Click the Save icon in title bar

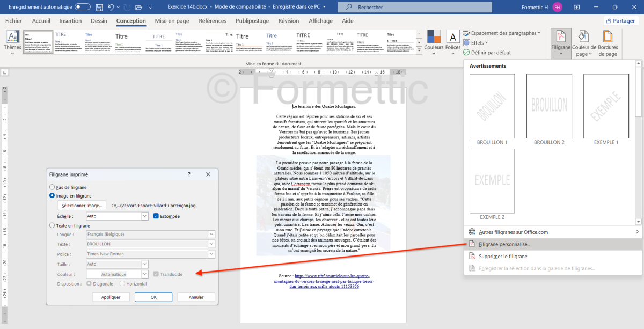pos(99,8)
